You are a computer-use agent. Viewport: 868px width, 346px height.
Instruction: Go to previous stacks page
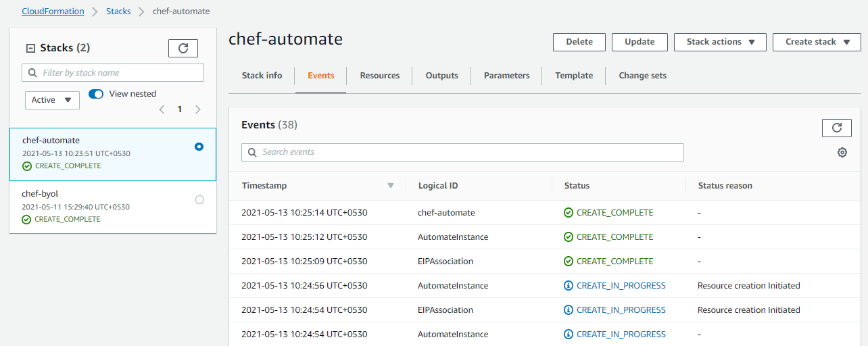(x=162, y=109)
